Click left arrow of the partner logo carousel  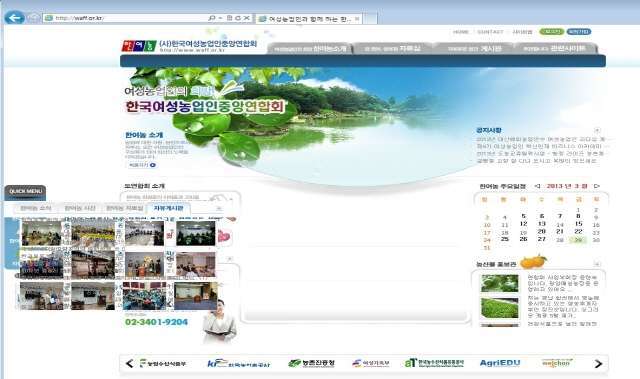(130, 363)
